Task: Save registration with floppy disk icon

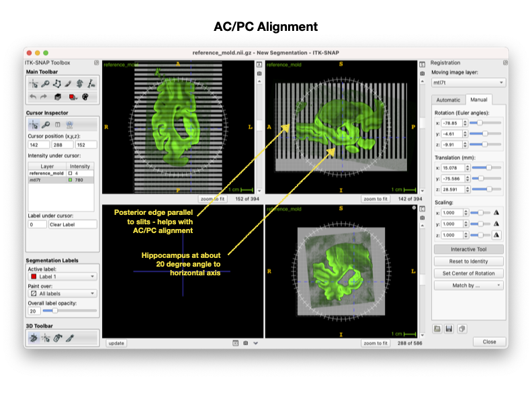Action: (x=449, y=328)
